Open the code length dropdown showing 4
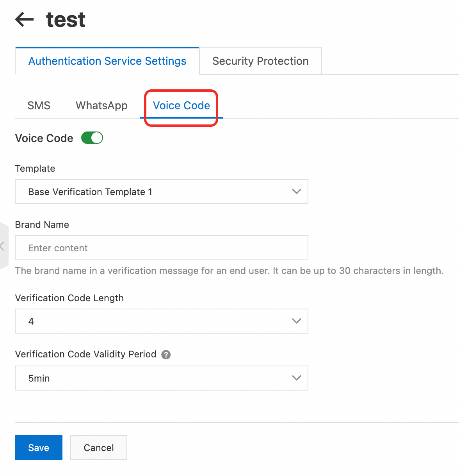459x476 pixels. pos(156,321)
